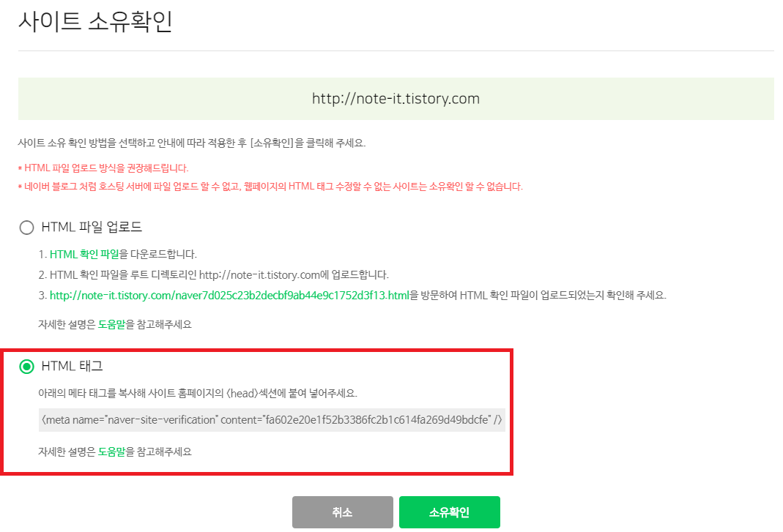
Task: Click the red 네이버 블로그 warning notice
Action: pyautogui.click(x=271, y=187)
